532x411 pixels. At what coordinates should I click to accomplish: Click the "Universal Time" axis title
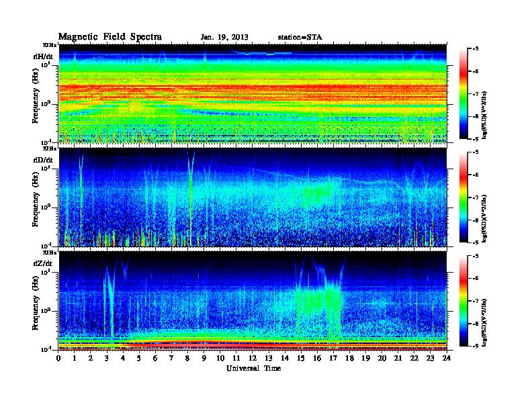(x=253, y=368)
